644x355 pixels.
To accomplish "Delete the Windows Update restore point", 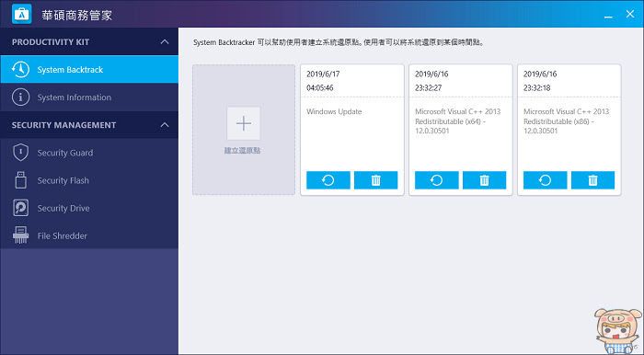I will pos(375,180).
